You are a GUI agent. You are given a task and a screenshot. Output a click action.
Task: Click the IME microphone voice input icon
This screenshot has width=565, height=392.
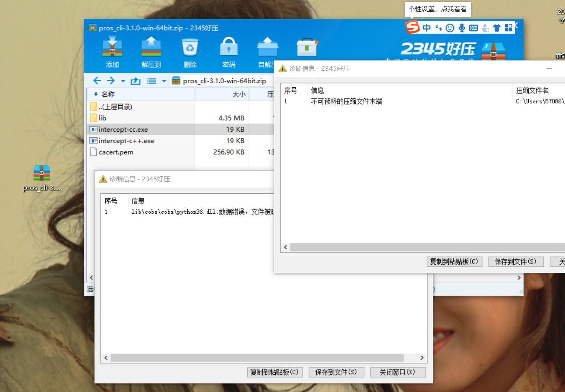coord(462,28)
